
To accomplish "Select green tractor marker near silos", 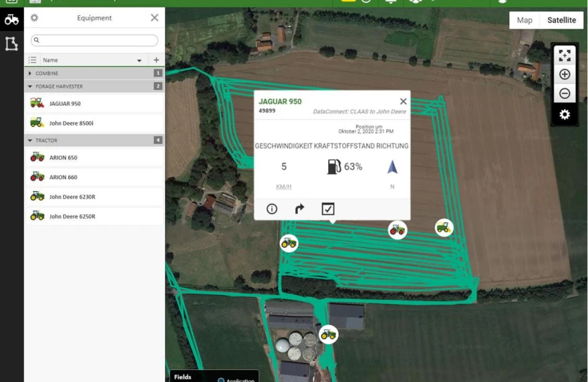I will point(329,334).
